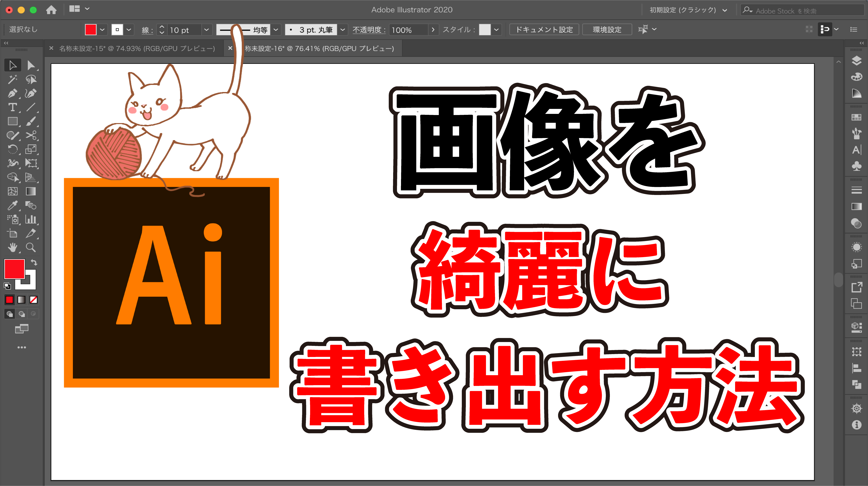Image resolution: width=868 pixels, height=486 pixels.
Task: Change the screen mode
Action: (x=21, y=329)
